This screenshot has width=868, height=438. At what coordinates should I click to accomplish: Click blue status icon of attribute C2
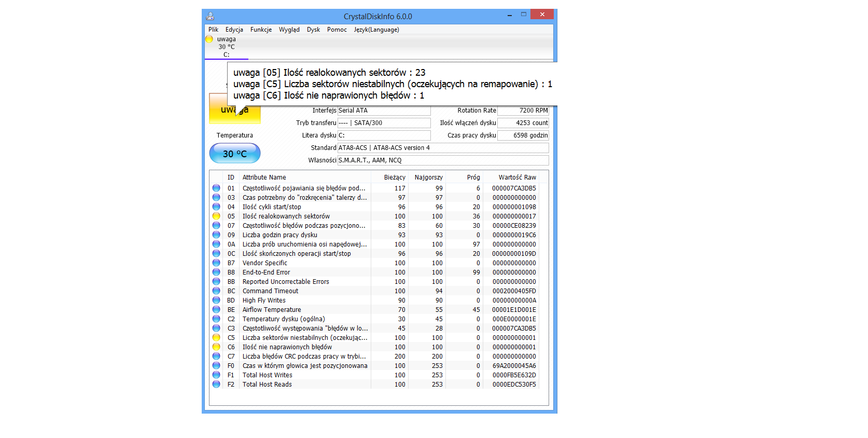pyautogui.click(x=216, y=319)
